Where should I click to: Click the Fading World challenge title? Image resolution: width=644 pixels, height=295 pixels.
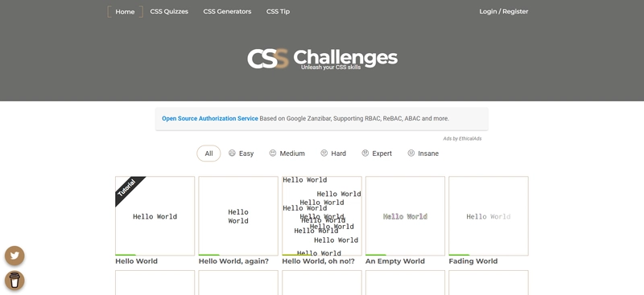473,261
